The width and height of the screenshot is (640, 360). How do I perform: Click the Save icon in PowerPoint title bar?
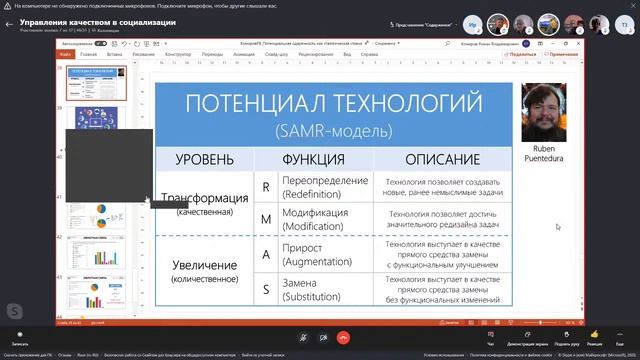click(x=114, y=43)
